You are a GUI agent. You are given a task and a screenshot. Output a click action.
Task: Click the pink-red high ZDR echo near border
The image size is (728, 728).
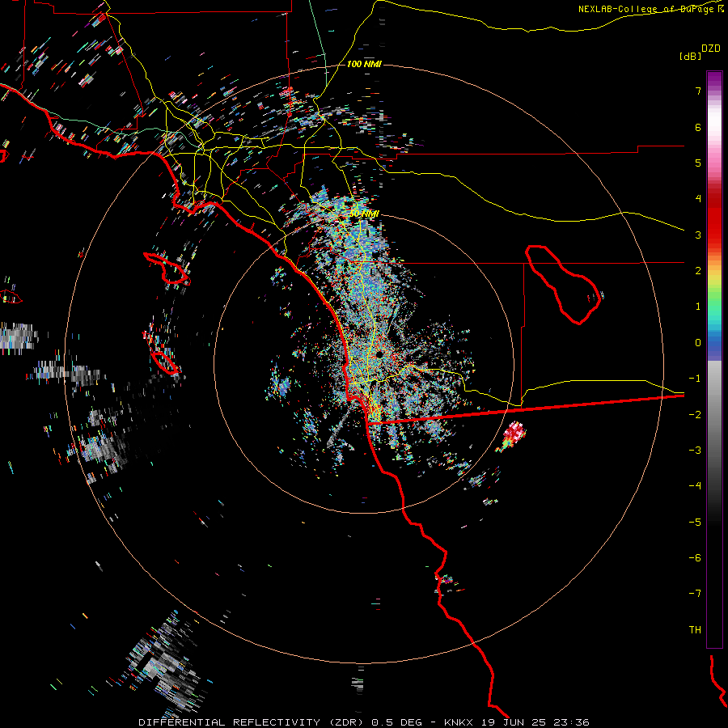pos(514,433)
